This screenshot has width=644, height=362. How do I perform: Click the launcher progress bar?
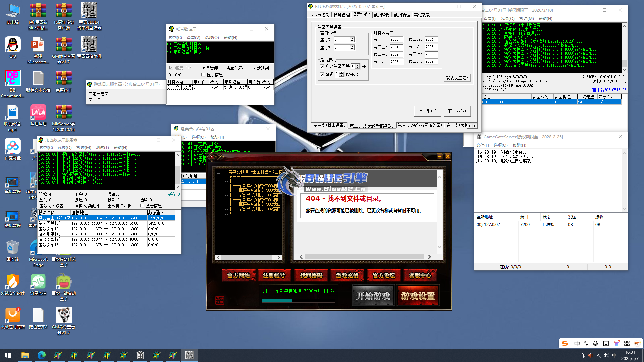(298, 301)
